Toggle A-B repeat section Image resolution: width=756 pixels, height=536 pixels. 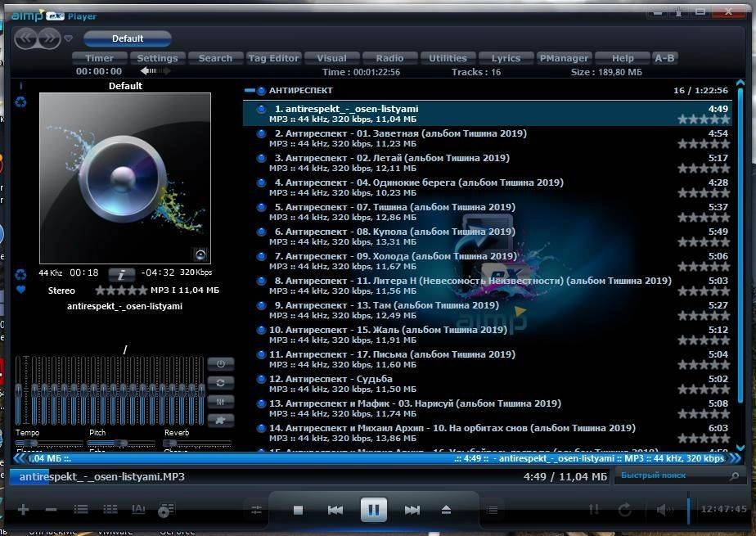(665, 58)
